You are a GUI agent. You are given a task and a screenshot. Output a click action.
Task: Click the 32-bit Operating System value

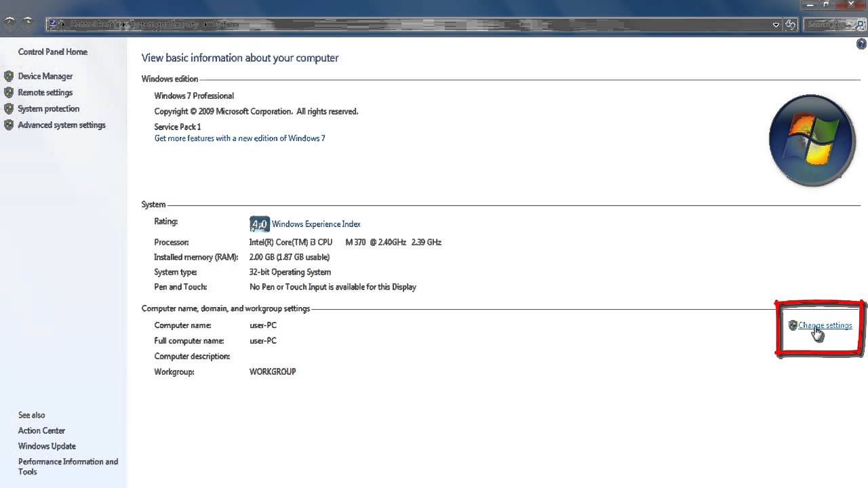tap(290, 272)
